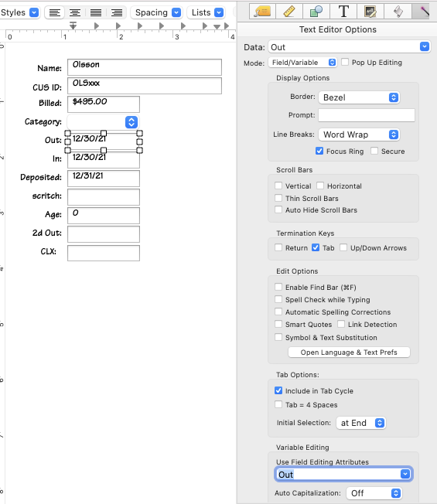
Task: Open the large T text inspector icon
Action: tap(343, 12)
